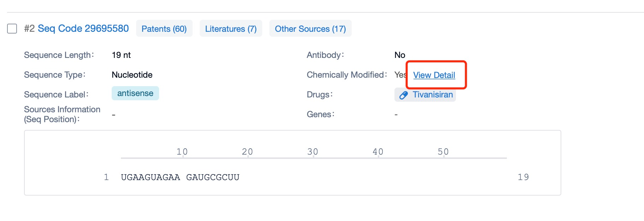
Task: Click ruler marker 10
Action: [x=182, y=152]
